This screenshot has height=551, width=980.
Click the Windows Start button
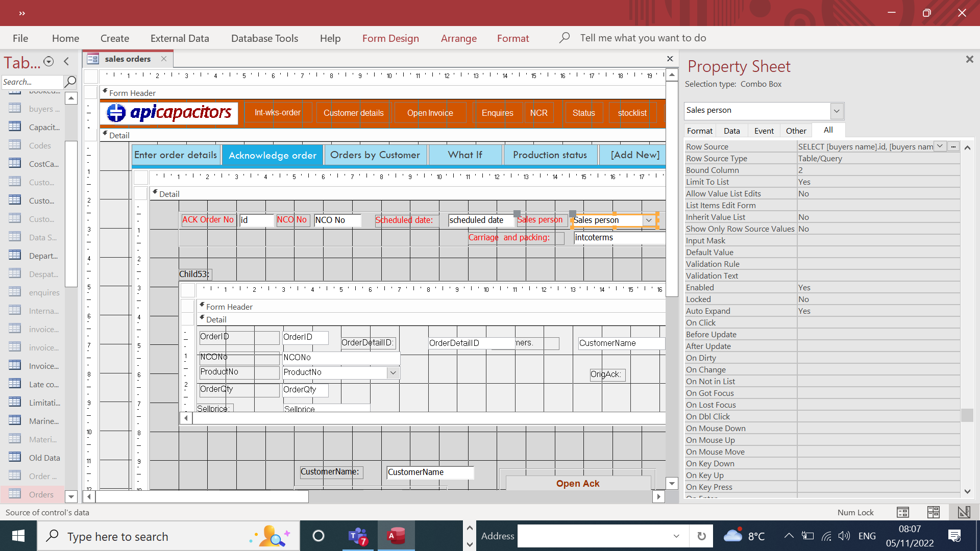click(18, 536)
